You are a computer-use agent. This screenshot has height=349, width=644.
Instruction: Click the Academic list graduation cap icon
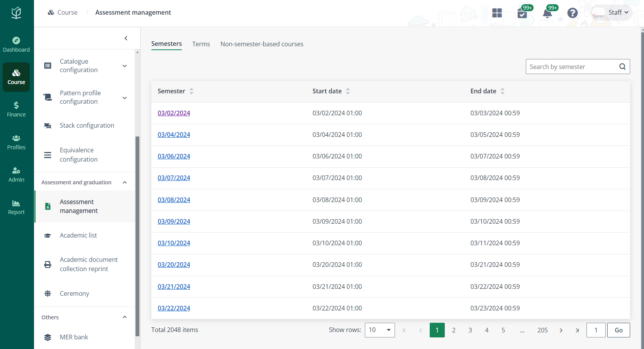coord(47,236)
